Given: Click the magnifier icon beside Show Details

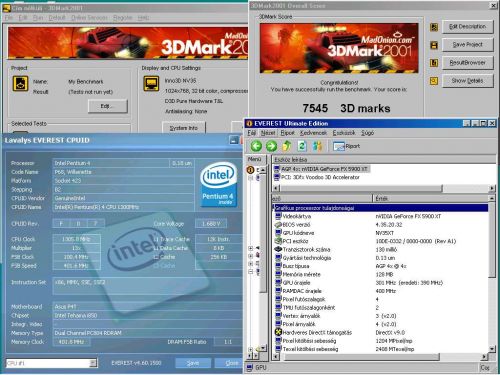Looking at the screenshot, I should (434, 81).
